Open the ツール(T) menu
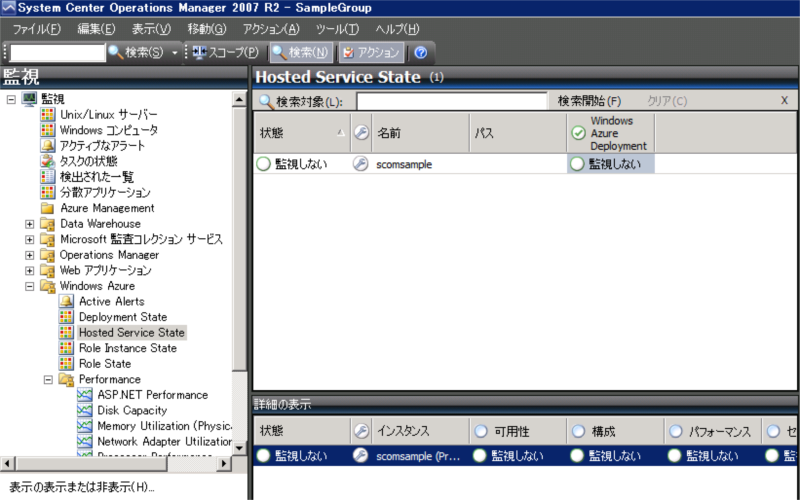 pyautogui.click(x=337, y=29)
